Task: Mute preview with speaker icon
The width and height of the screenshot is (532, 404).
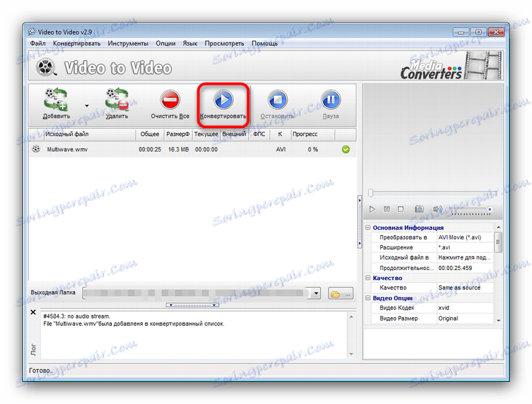Action: (437, 209)
